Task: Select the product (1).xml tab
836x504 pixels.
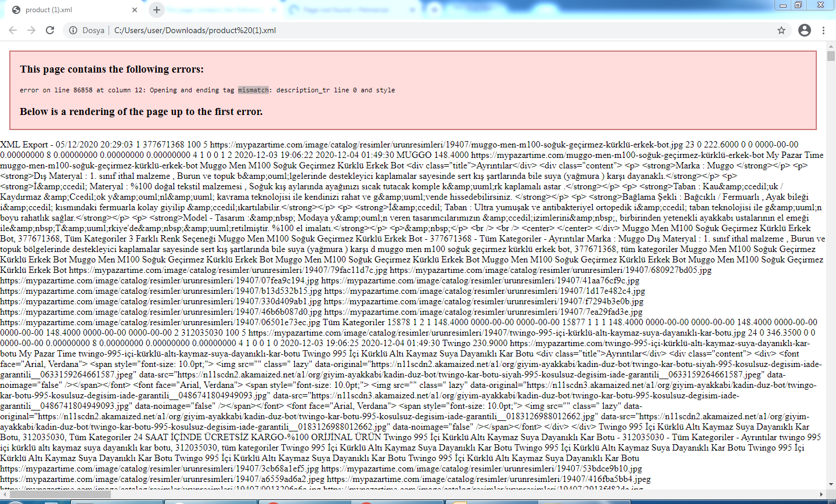Action: [x=74, y=10]
